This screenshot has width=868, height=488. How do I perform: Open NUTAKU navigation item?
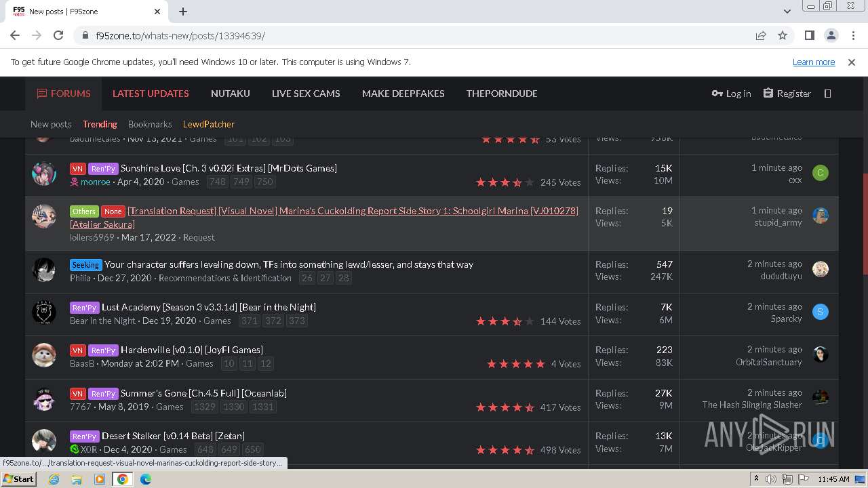(x=231, y=94)
